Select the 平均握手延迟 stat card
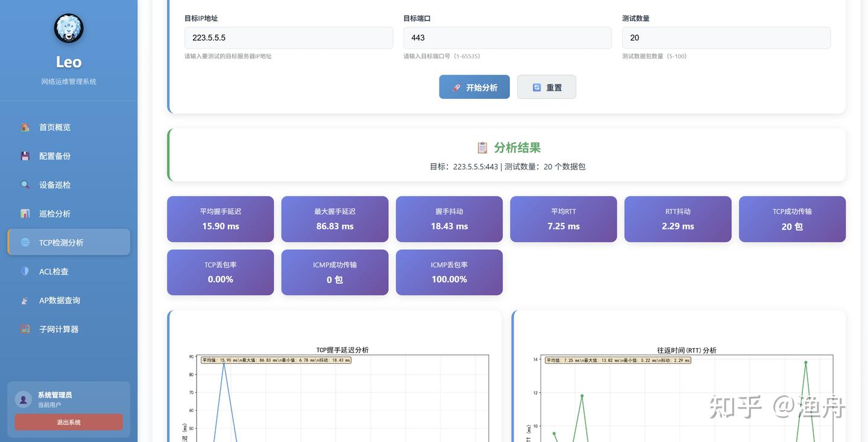The height and width of the screenshot is (442, 868). click(221, 219)
